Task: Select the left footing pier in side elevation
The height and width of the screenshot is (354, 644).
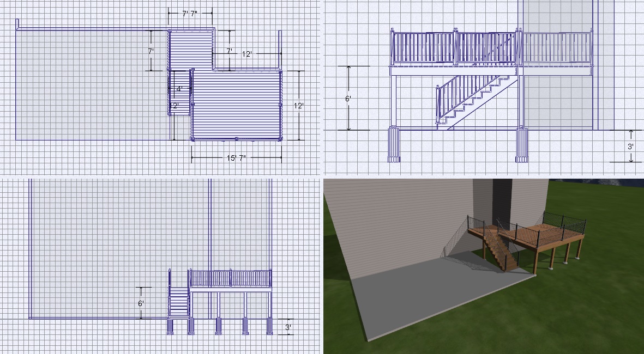Action: (393, 144)
